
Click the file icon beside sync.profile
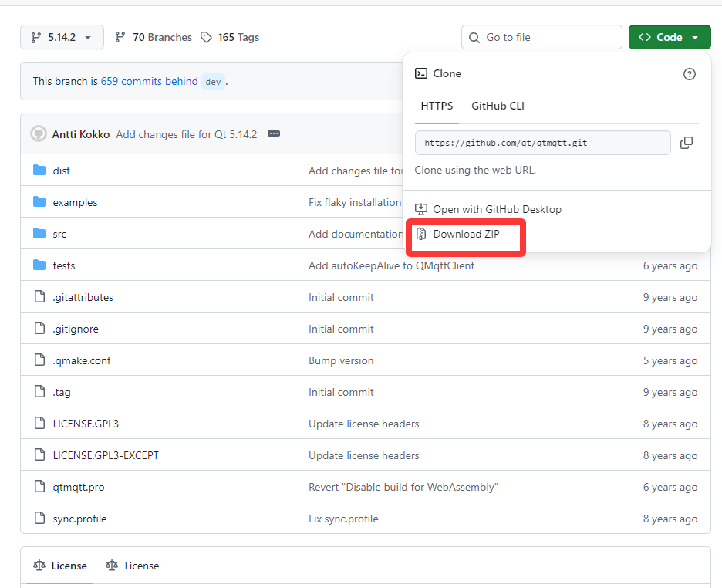(x=40, y=519)
